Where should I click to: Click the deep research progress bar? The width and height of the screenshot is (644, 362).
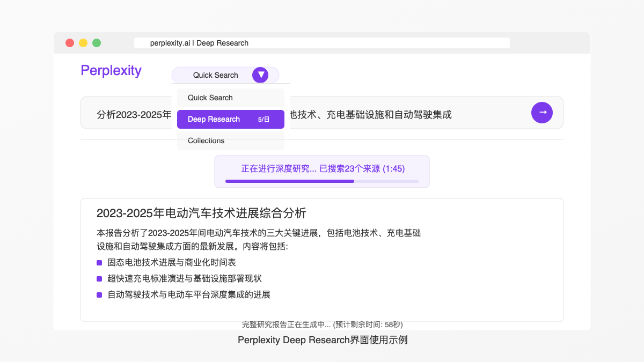[322, 181]
